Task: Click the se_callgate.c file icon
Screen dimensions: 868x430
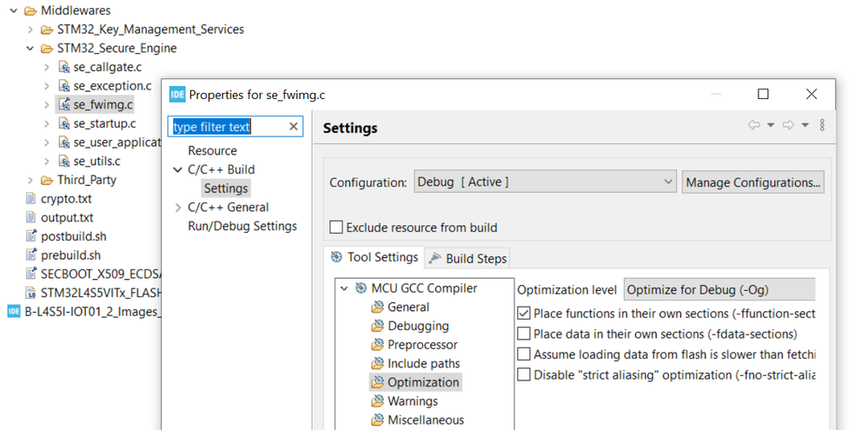Action: coord(63,67)
